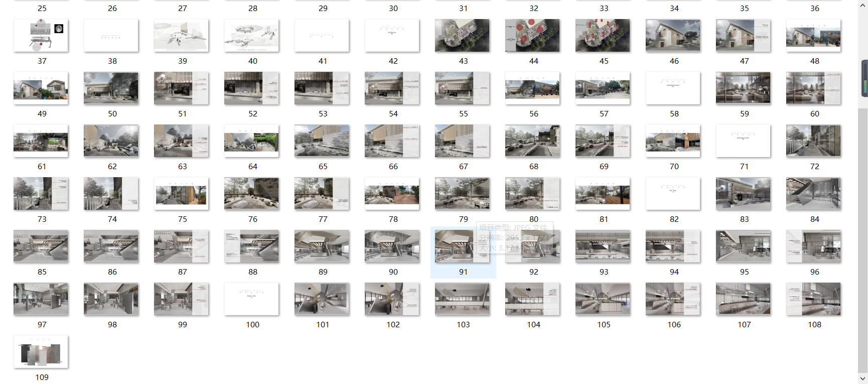Select the house rendering thumbnail 46
Viewport: 868px width, 384px height.
point(673,36)
